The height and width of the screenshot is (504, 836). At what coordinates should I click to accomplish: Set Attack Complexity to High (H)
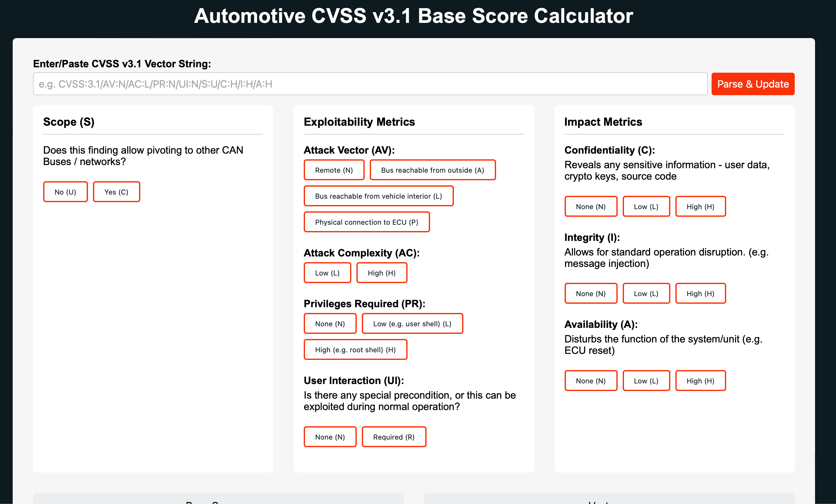(382, 273)
